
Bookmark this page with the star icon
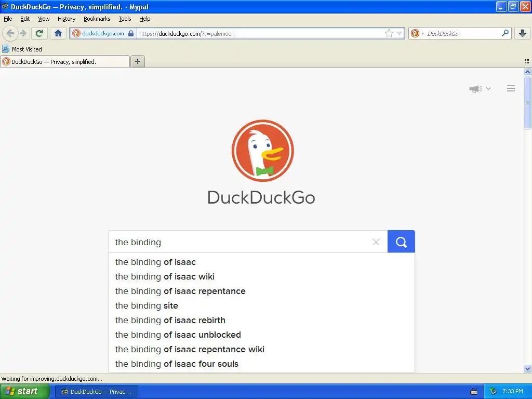(x=389, y=33)
